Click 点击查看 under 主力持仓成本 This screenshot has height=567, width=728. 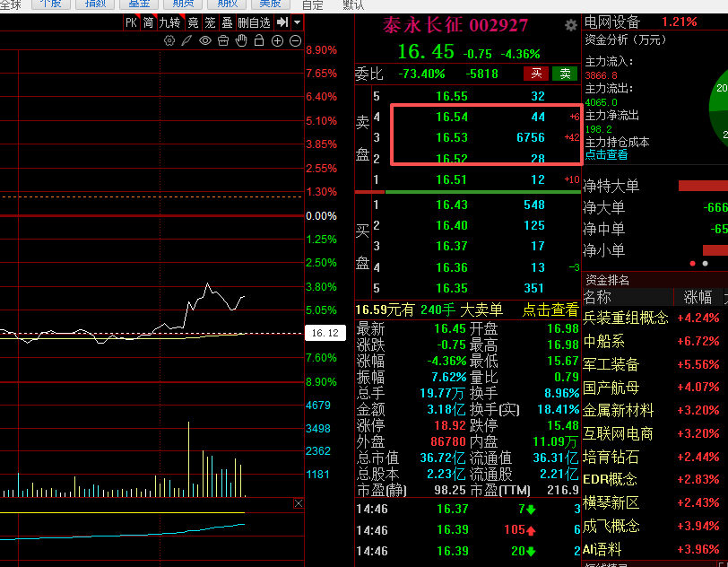[x=606, y=155]
